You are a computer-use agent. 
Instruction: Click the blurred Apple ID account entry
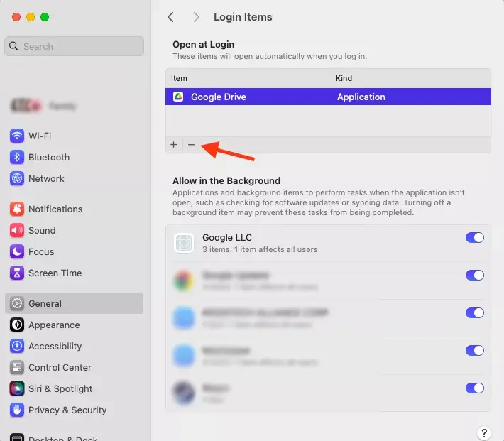coord(43,106)
